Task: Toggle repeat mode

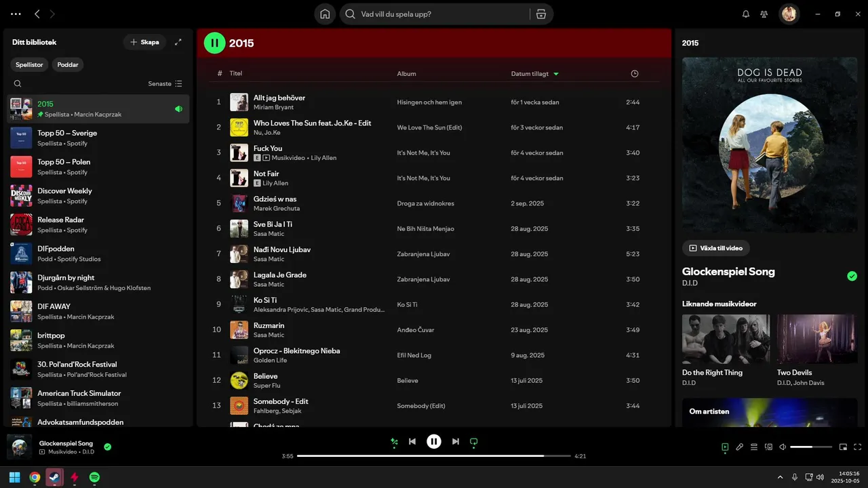Action: 474,441
